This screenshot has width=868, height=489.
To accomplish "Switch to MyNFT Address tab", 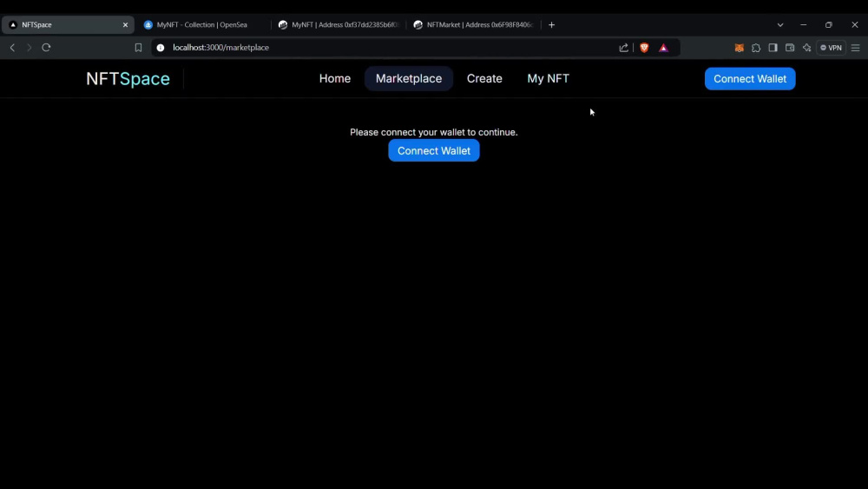I will pos(339,24).
